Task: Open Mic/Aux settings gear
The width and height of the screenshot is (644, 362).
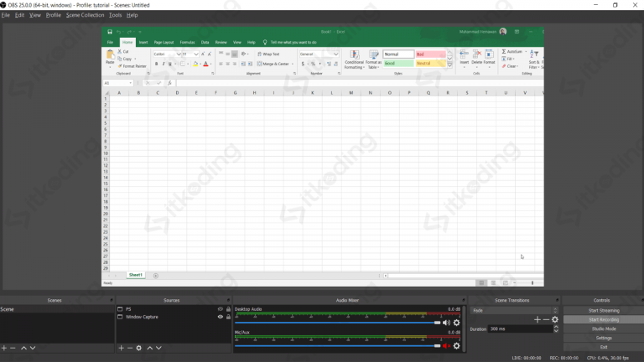Action: [x=457, y=345]
